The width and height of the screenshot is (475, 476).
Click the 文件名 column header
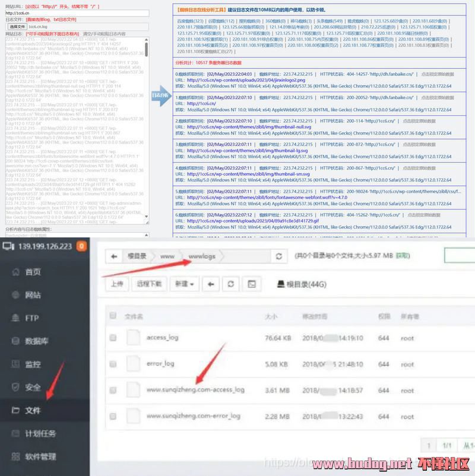tap(134, 316)
